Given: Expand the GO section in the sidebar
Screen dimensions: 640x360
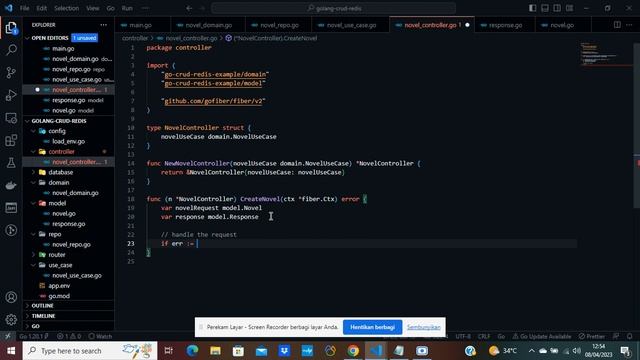Looking at the screenshot, I should (x=36, y=326).
